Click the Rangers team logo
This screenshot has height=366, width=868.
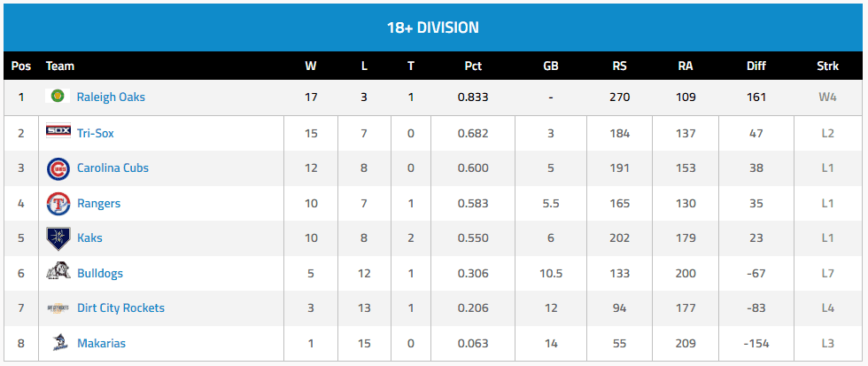tap(58, 203)
